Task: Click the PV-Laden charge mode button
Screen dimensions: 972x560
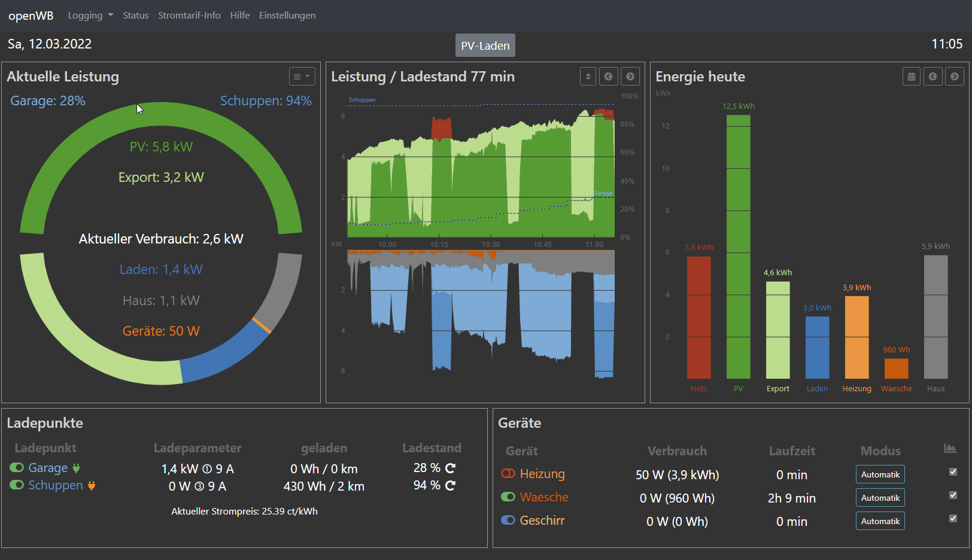Action: (485, 45)
